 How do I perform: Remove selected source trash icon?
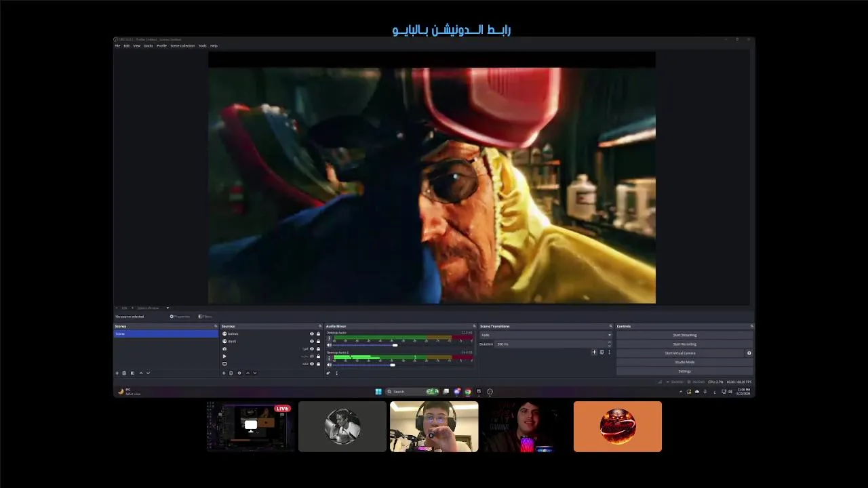(231, 373)
